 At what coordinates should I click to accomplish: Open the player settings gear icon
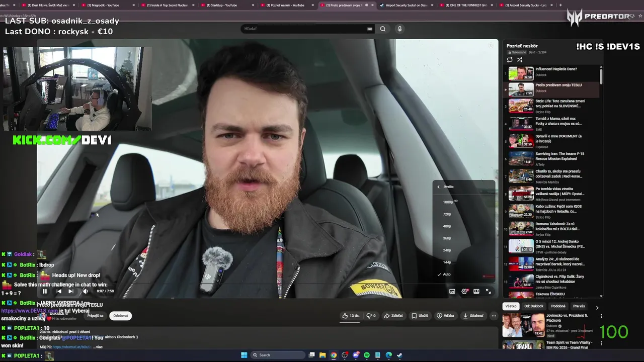464,291
